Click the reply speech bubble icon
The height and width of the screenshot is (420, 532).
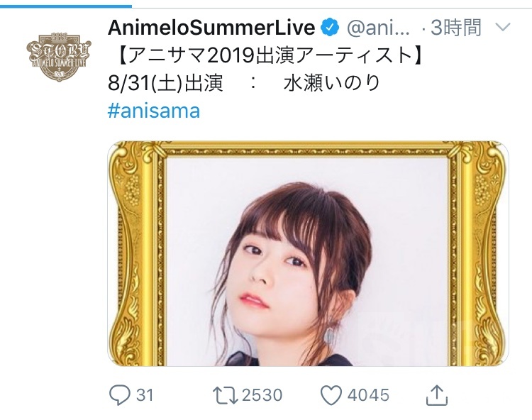(x=119, y=395)
